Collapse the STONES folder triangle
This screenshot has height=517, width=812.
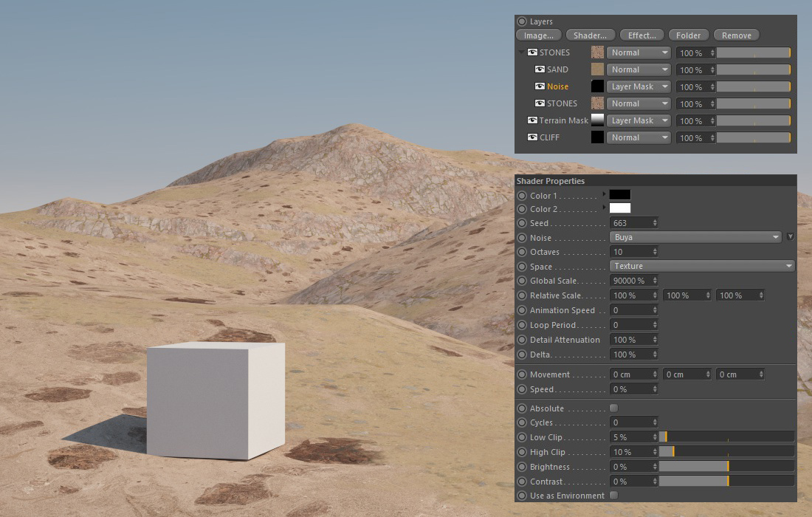coord(522,52)
